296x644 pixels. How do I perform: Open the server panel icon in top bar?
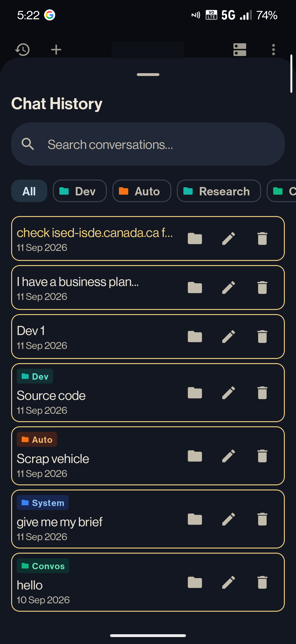click(240, 49)
